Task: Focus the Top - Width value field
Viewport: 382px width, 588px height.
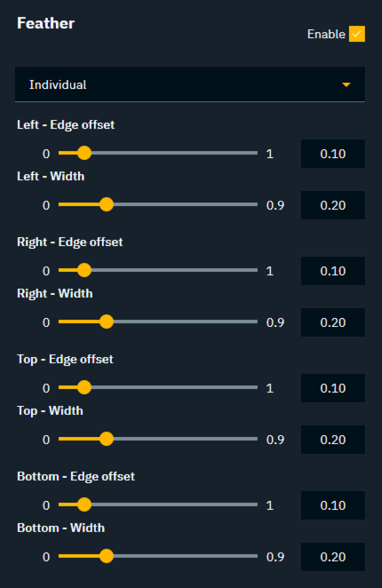Action: (333, 440)
